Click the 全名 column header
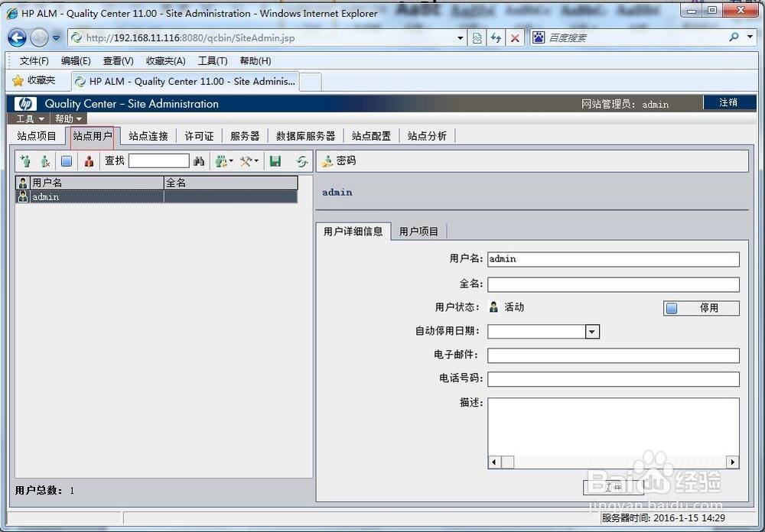Viewport: 765px width, 532px height. [x=231, y=183]
